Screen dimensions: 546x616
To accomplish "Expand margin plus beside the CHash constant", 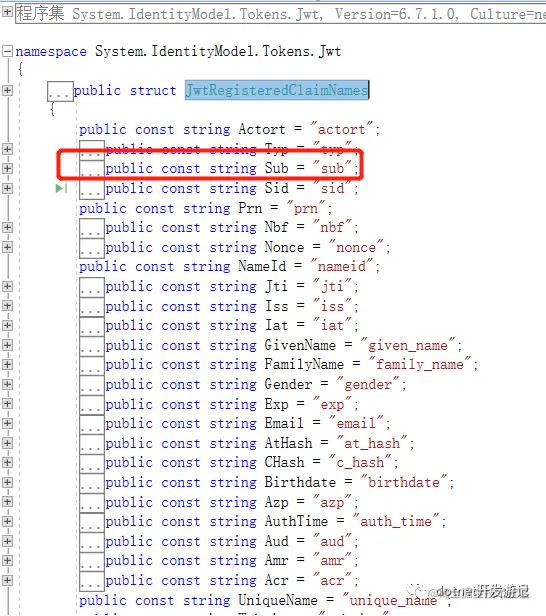I will (7, 462).
